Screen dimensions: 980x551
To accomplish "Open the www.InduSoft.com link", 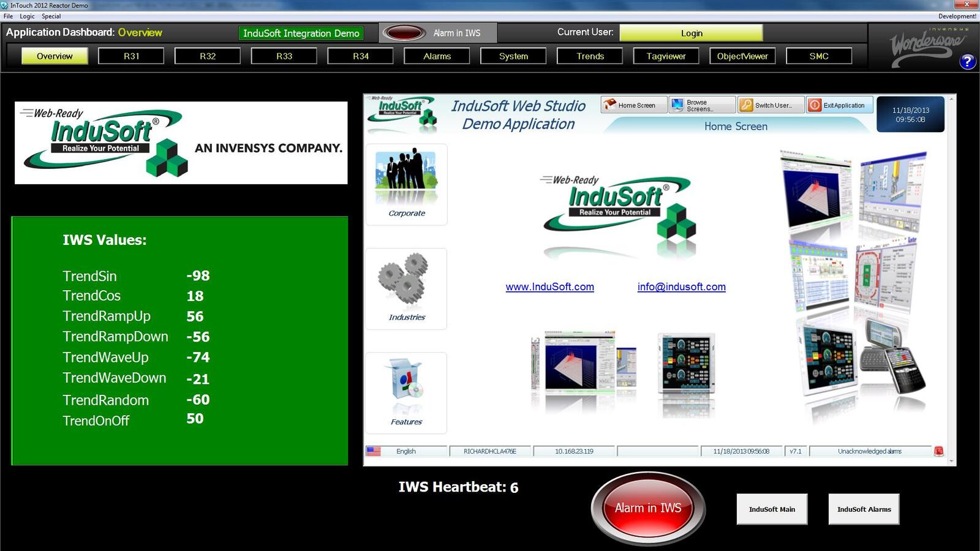I will click(x=549, y=287).
